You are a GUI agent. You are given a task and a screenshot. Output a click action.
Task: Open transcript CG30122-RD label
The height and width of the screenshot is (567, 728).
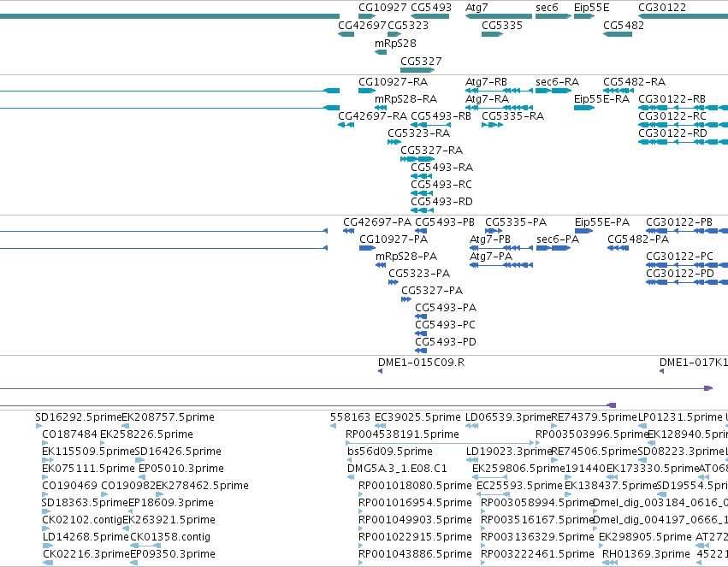pos(672,133)
